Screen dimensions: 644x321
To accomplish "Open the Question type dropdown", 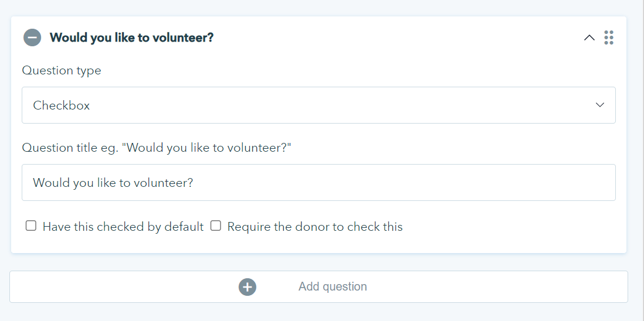I will (x=318, y=105).
